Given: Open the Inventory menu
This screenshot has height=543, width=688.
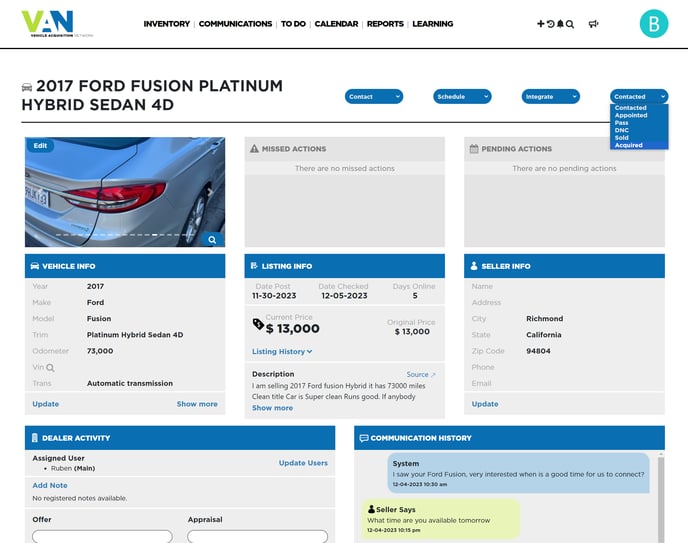Looking at the screenshot, I should point(166,24).
